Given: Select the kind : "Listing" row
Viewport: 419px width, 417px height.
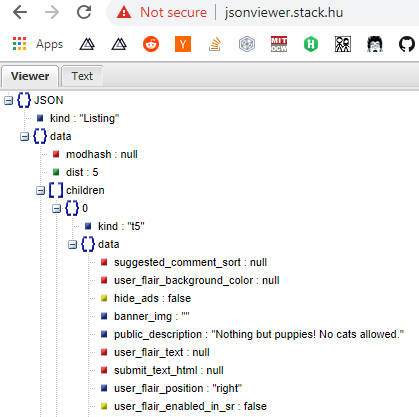Looking at the screenshot, I should tap(84, 118).
